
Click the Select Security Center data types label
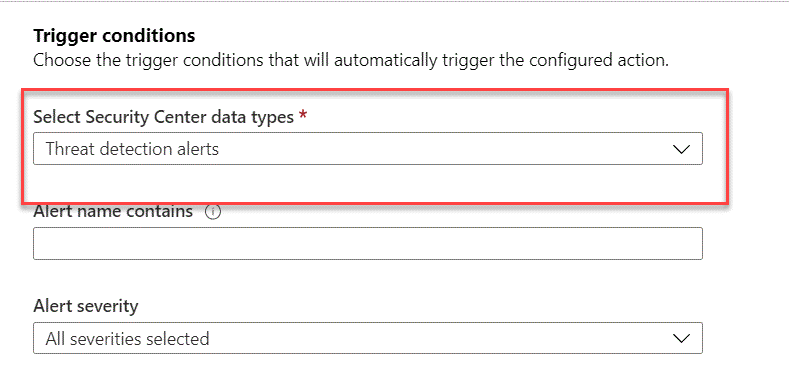164,117
